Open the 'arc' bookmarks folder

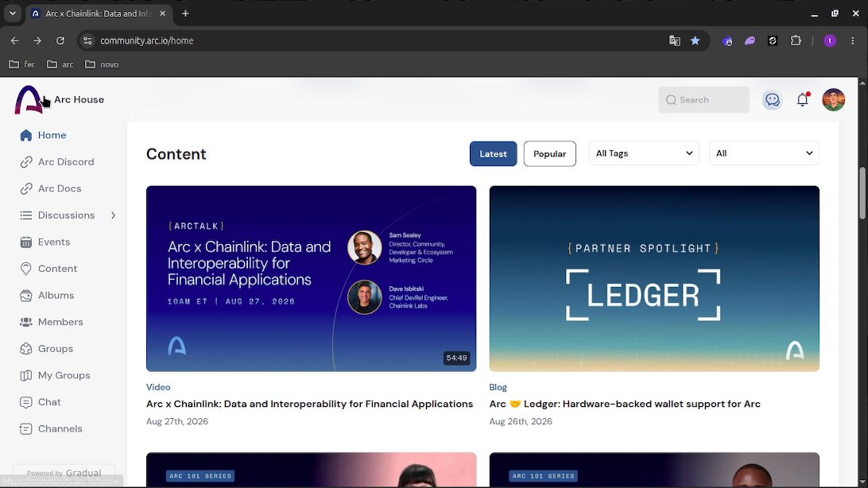coord(60,64)
